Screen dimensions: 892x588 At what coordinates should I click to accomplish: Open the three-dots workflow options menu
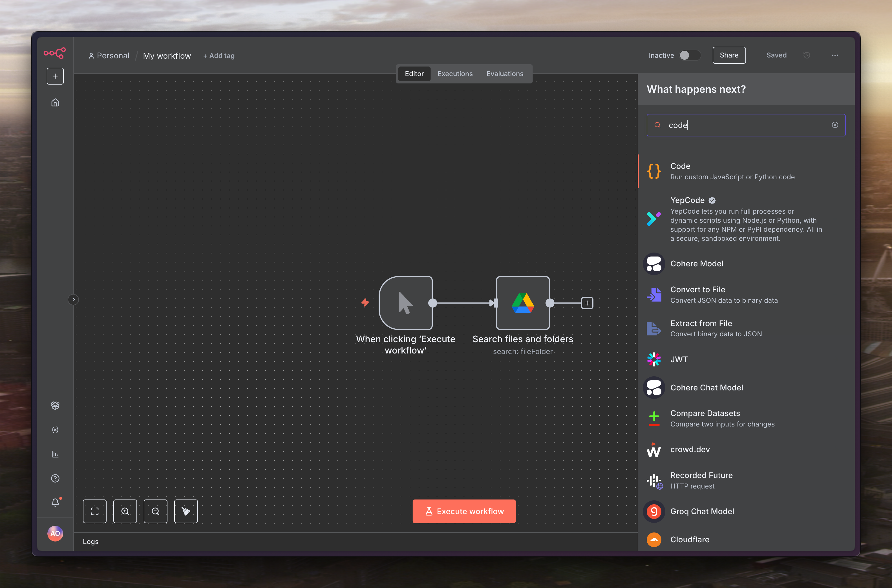coord(835,55)
